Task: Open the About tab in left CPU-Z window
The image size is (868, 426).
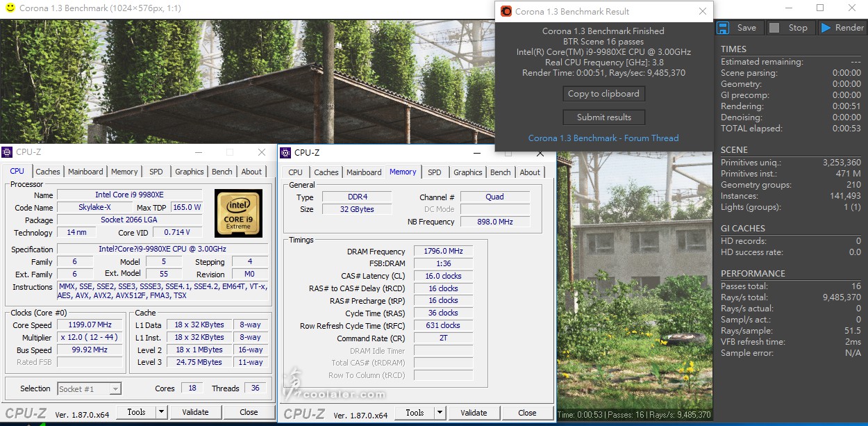Action: [x=251, y=172]
